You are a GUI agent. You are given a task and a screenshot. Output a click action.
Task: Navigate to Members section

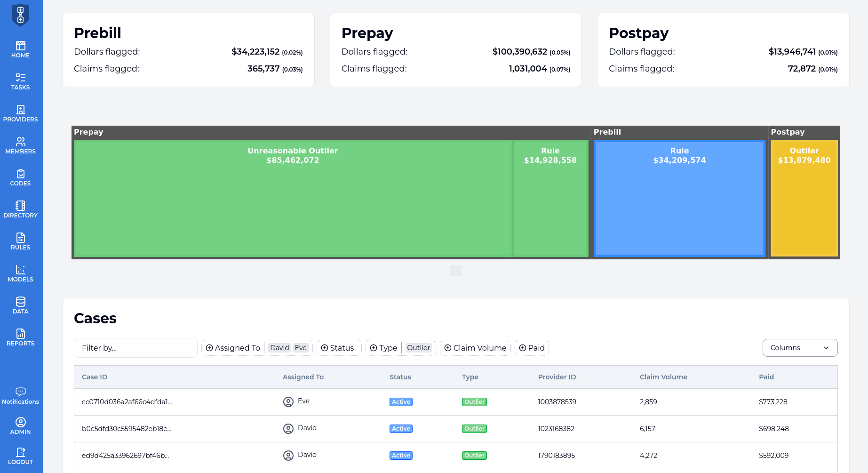tap(20, 145)
